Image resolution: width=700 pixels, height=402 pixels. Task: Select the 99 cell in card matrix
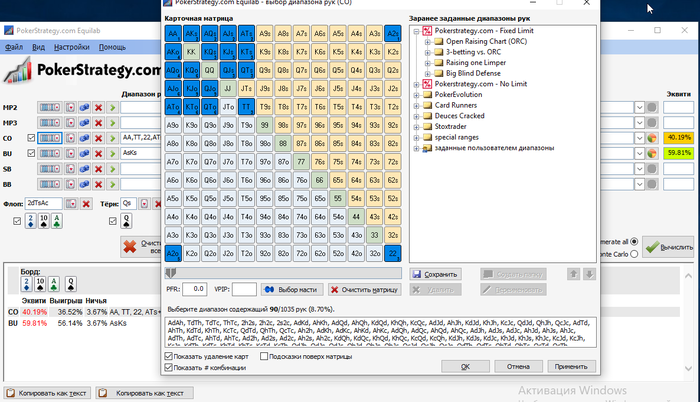(264, 125)
